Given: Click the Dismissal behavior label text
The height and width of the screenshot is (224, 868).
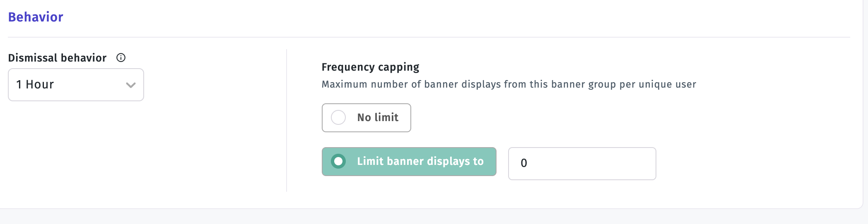Looking at the screenshot, I should [x=57, y=58].
